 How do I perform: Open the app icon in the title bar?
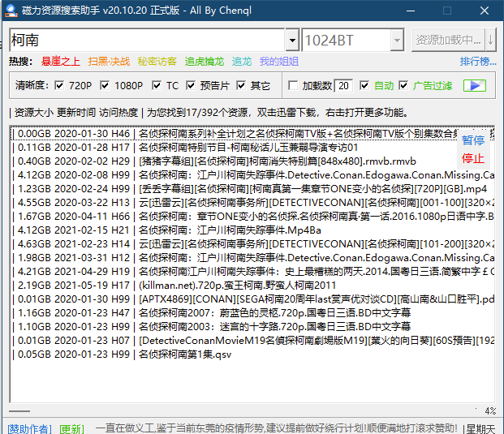click(10, 9)
